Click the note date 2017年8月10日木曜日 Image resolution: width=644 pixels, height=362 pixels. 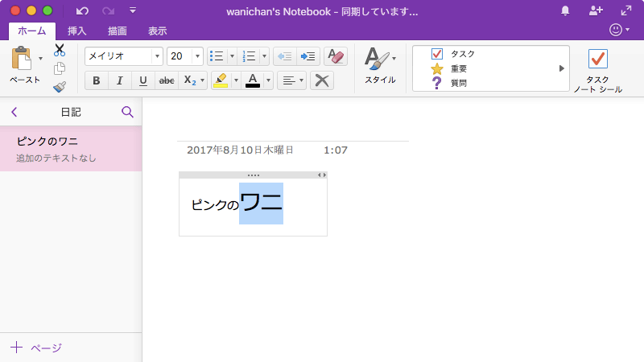pyautogui.click(x=240, y=150)
